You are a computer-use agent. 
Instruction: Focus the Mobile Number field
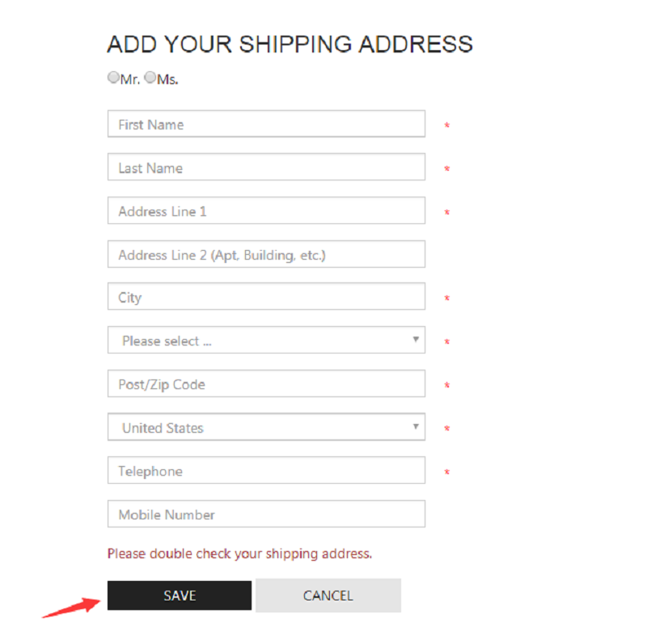click(266, 515)
